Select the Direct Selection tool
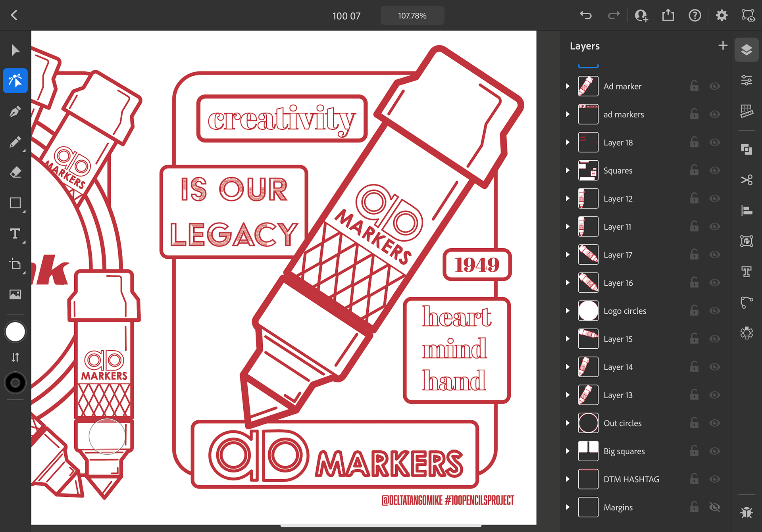The width and height of the screenshot is (762, 532). [x=15, y=81]
